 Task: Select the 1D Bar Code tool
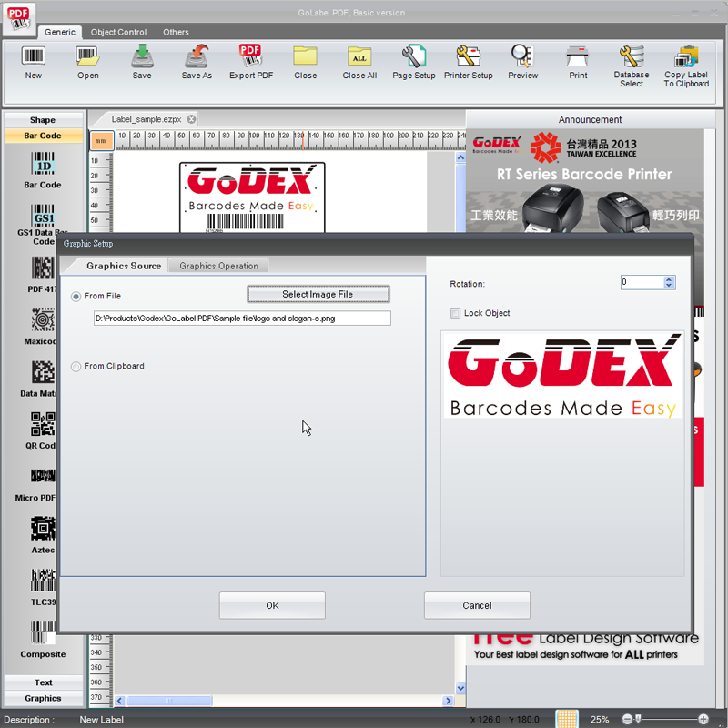43,164
